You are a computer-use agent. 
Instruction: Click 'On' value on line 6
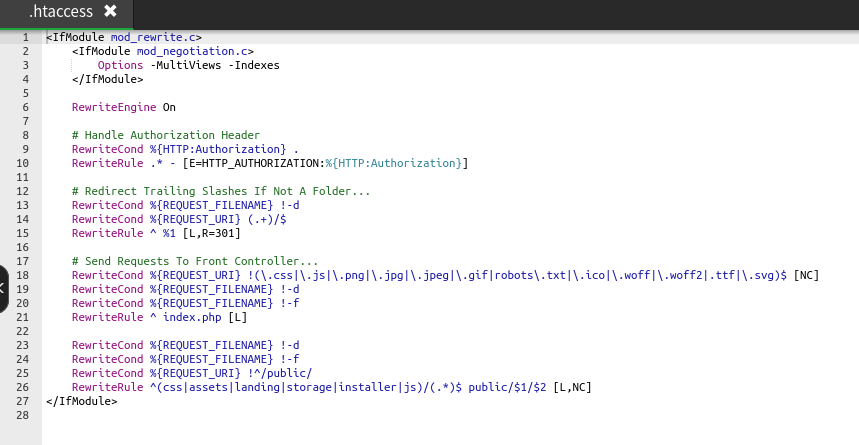[x=169, y=107]
